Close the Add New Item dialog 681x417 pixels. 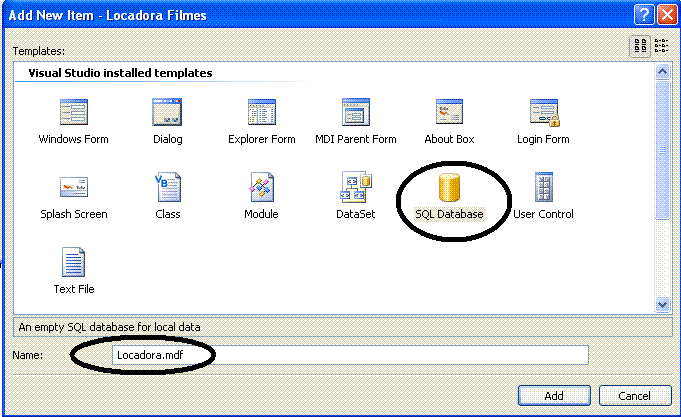[x=668, y=15]
